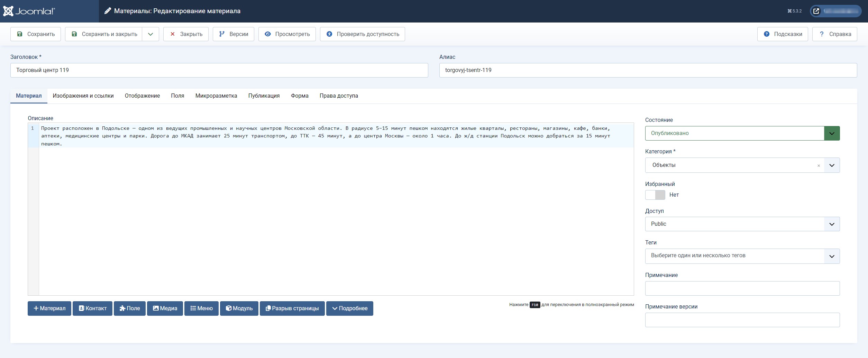The height and width of the screenshot is (358, 868).
Task: Click the Preview eye button
Action: (287, 34)
